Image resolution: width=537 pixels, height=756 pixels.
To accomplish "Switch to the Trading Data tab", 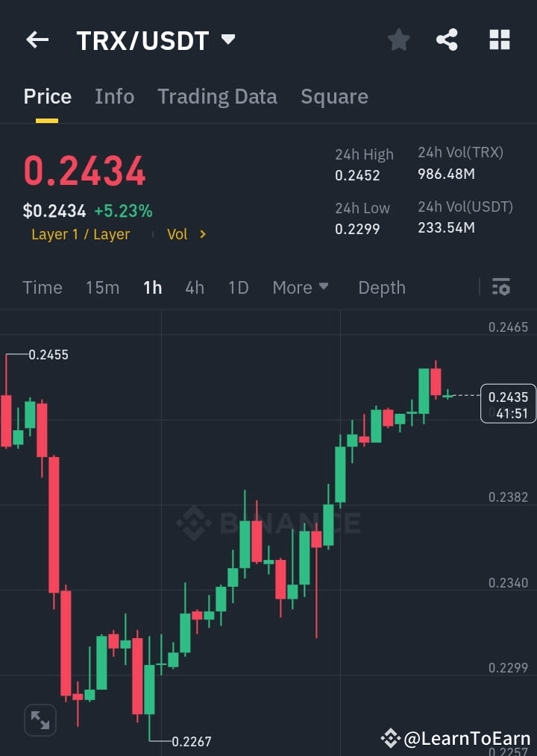I will click(217, 96).
